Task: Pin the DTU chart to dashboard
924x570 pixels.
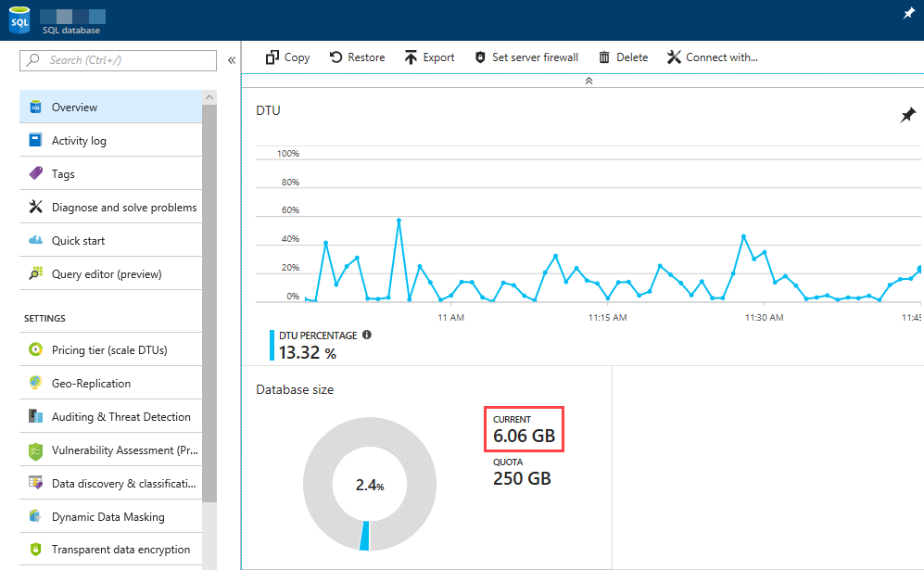Action: [908, 116]
